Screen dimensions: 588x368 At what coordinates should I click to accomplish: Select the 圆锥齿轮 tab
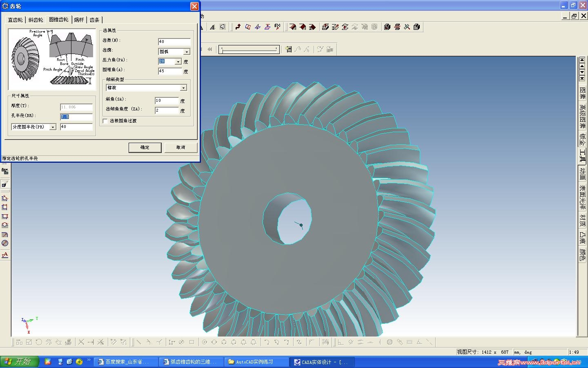pyautogui.click(x=59, y=19)
